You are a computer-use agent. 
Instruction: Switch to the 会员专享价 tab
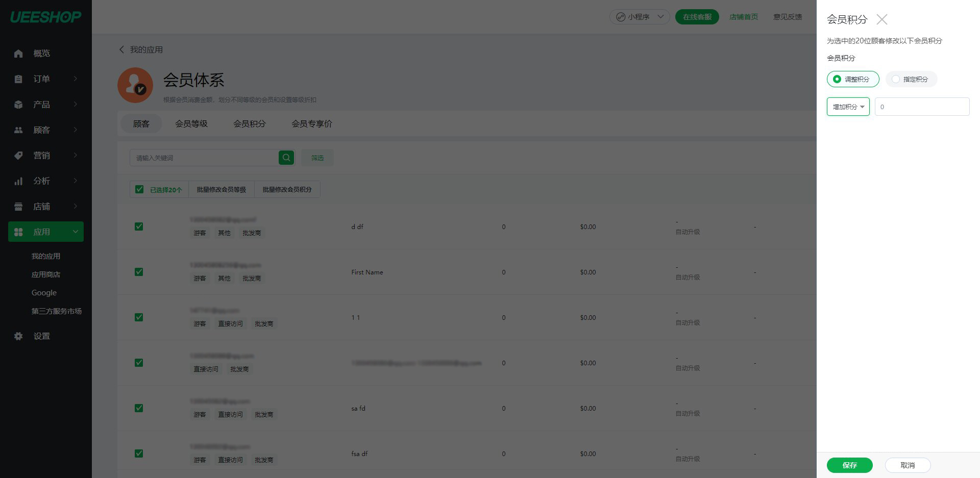(x=311, y=123)
